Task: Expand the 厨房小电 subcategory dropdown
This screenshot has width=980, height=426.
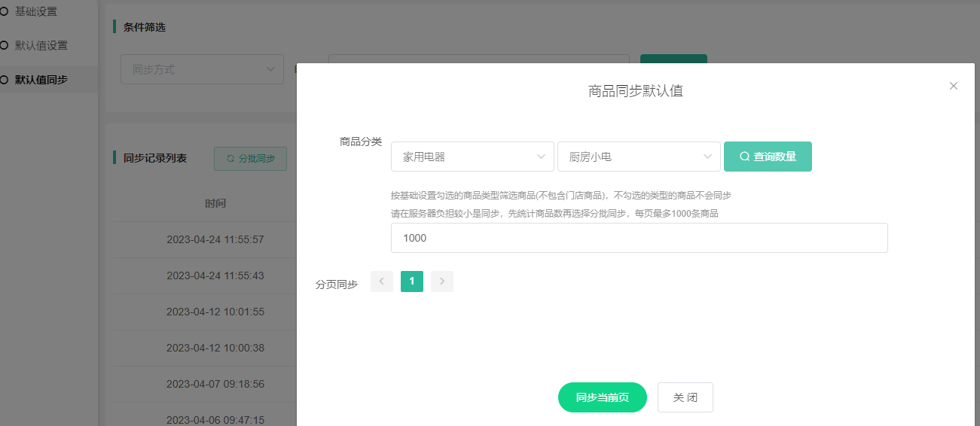Action: 639,157
